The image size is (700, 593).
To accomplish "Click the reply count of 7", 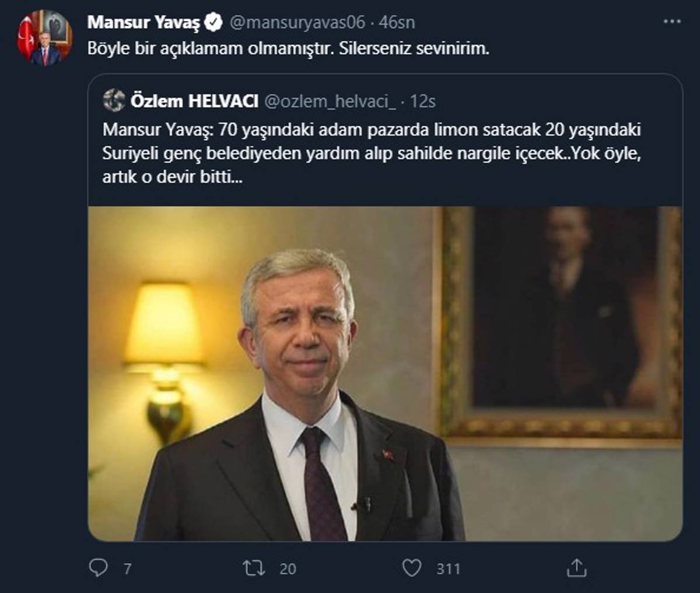I will point(127,568).
